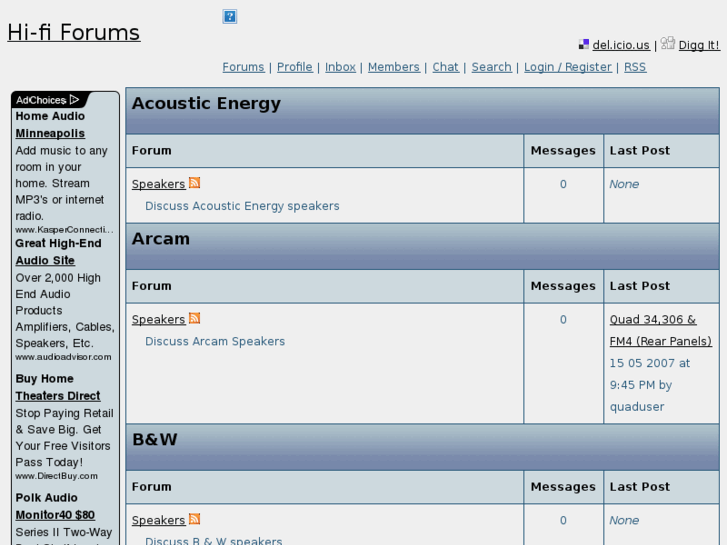Image resolution: width=727 pixels, height=545 pixels.
Task: Go to the Forums menu link
Action: pyautogui.click(x=243, y=67)
